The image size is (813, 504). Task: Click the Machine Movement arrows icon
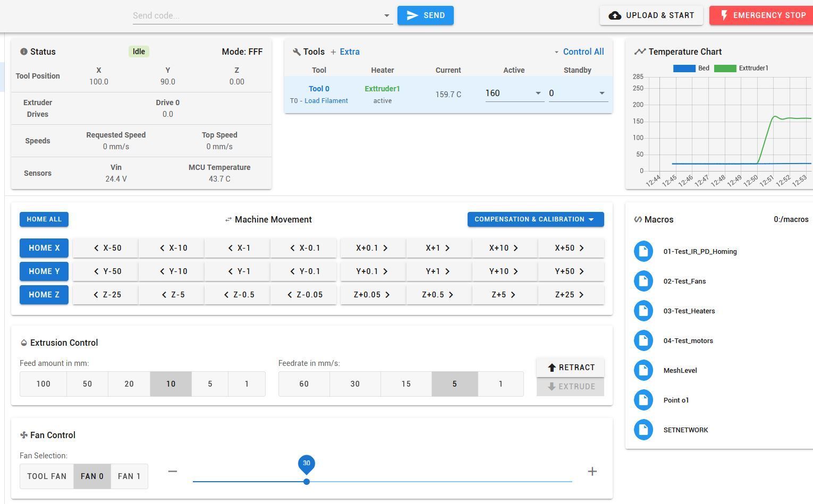(x=228, y=219)
